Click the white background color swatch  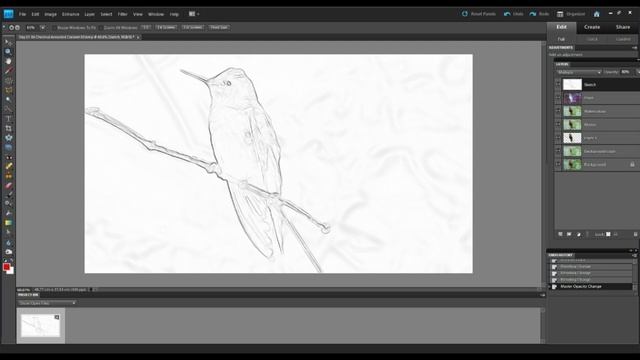pos(11,271)
